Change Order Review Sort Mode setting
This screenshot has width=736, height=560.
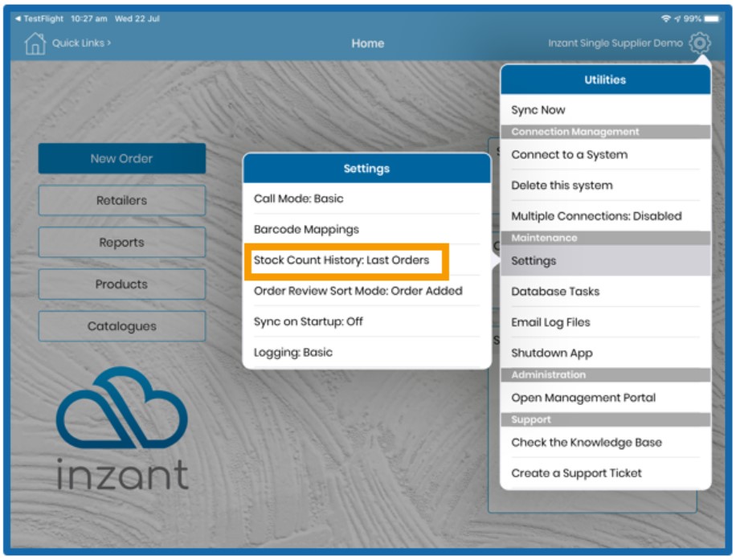click(x=366, y=291)
